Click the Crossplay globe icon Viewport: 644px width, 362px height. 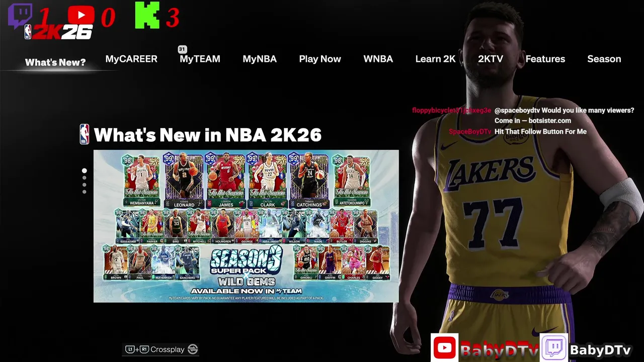[193, 349]
